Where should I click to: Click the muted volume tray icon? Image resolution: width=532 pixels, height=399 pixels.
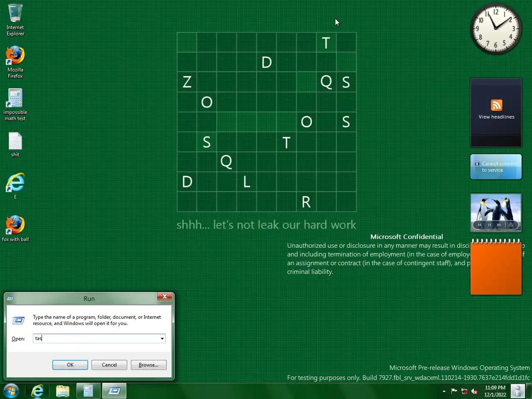[x=474, y=391]
